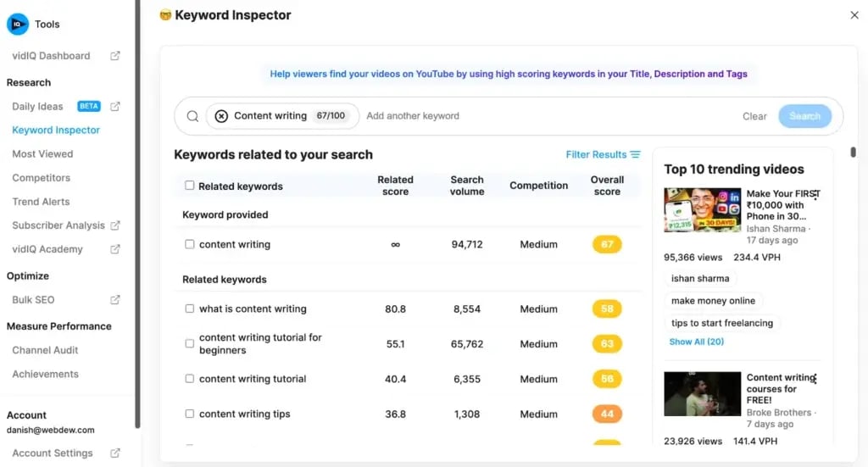Remove the Content writing keyword chip
This screenshot has height=467, width=868.
(221, 116)
